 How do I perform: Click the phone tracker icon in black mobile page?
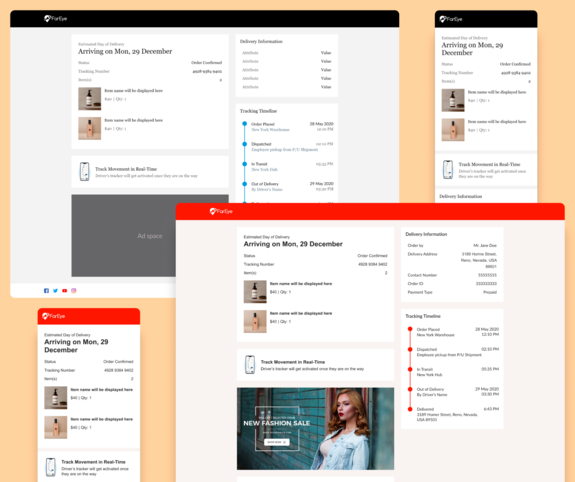[x=448, y=169]
